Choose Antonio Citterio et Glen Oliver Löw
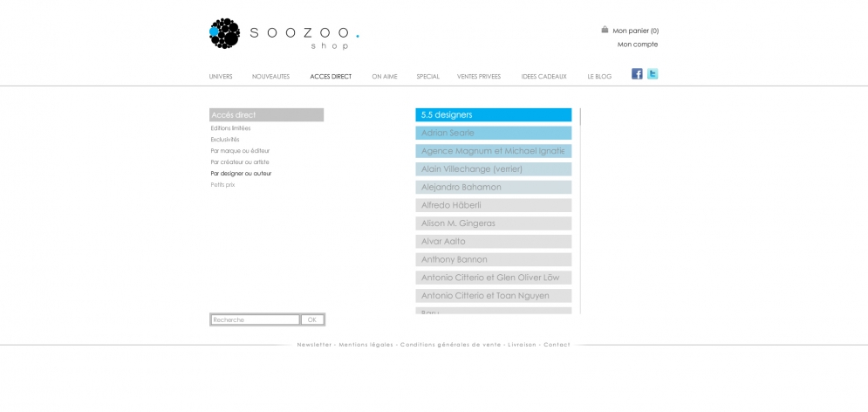 (x=494, y=278)
